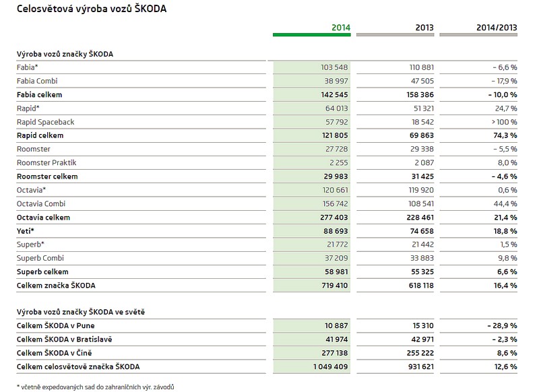Select the worldwide 2014 total 1 049 409
The image size is (539, 392).
(331, 367)
